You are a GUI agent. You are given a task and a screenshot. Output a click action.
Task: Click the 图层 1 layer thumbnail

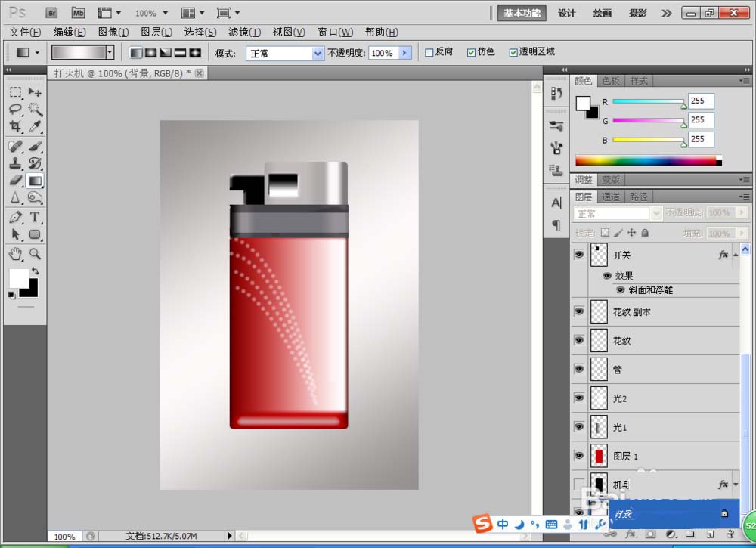(x=598, y=455)
